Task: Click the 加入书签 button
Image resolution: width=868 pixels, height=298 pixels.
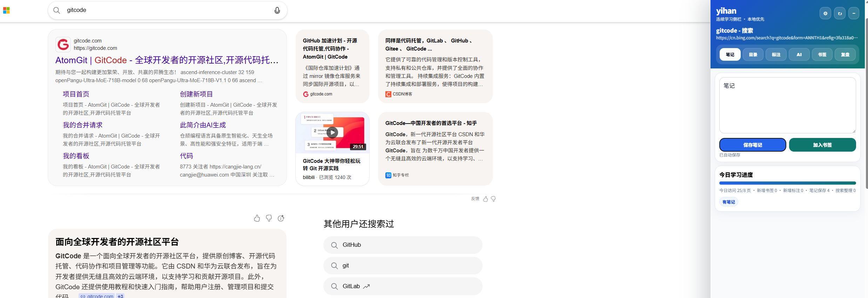Action: tap(822, 145)
